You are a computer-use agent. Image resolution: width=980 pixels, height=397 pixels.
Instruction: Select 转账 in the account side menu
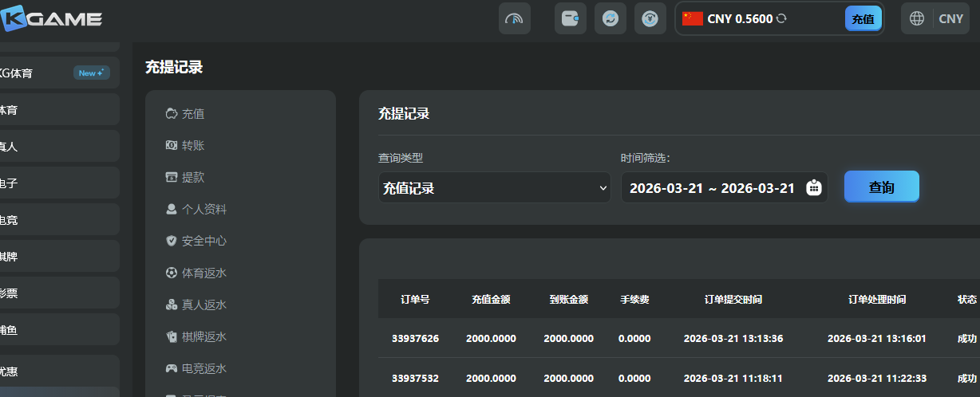point(192,146)
